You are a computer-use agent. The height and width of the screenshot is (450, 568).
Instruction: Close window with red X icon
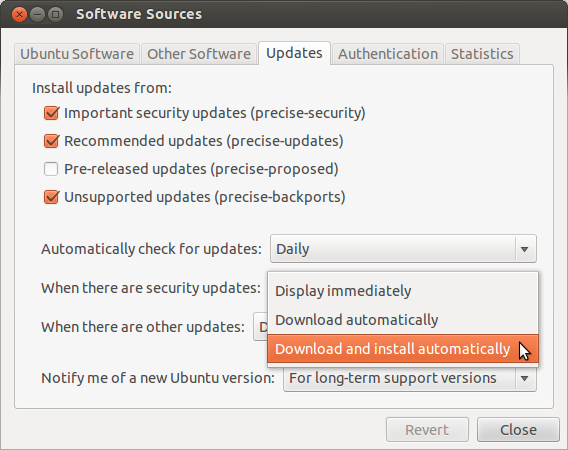pyautogui.click(x=19, y=14)
